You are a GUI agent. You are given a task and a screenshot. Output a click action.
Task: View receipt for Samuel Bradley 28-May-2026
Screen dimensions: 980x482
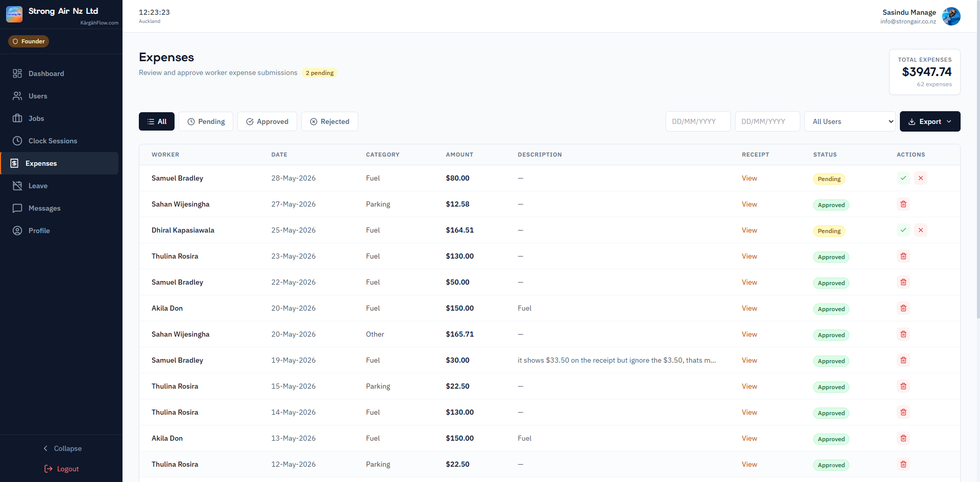coord(749,178)
